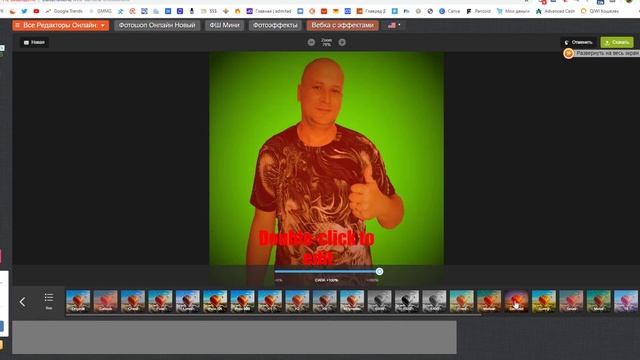640x360 pixels.
Task: Open Вебка с эффектами
Action: tap(342, 25)
